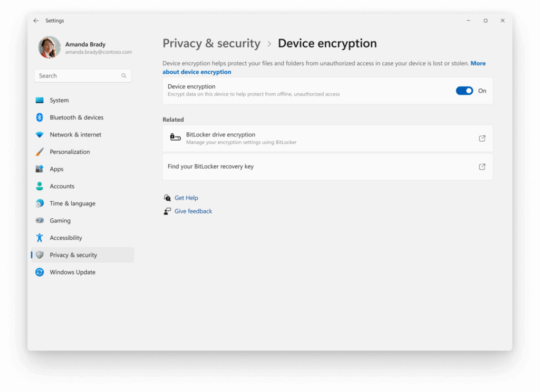This screenshot has height=392, width=540.
Task: Go to Accounts settings
Action: coord(62,186)
